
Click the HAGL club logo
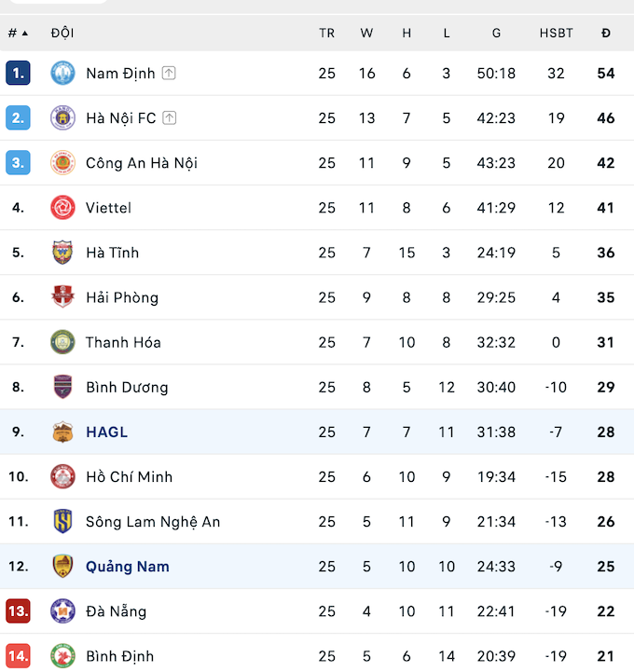coord(62,432)
